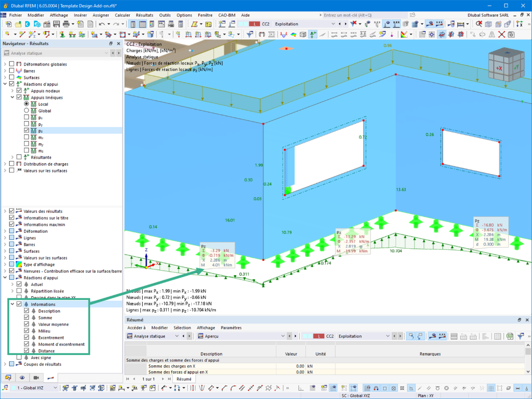The height and width of the screenshot is (399, 532).
Task: Click the keyword search field
Action: [363, 15]
